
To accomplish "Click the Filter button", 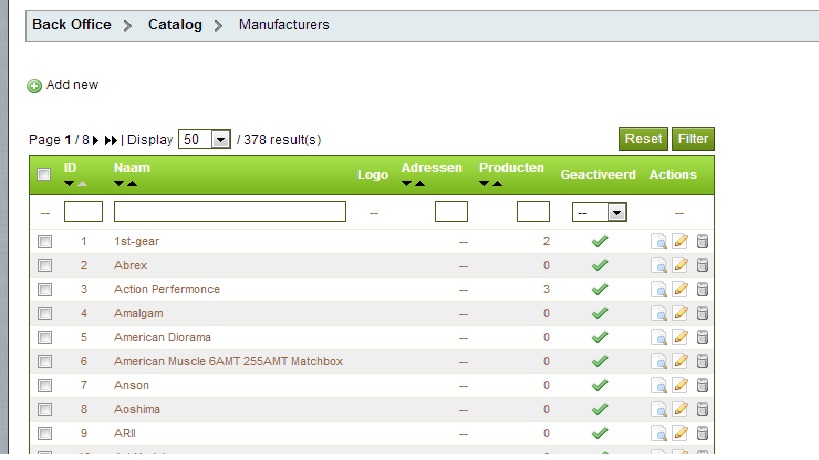I will pos(693,139).
